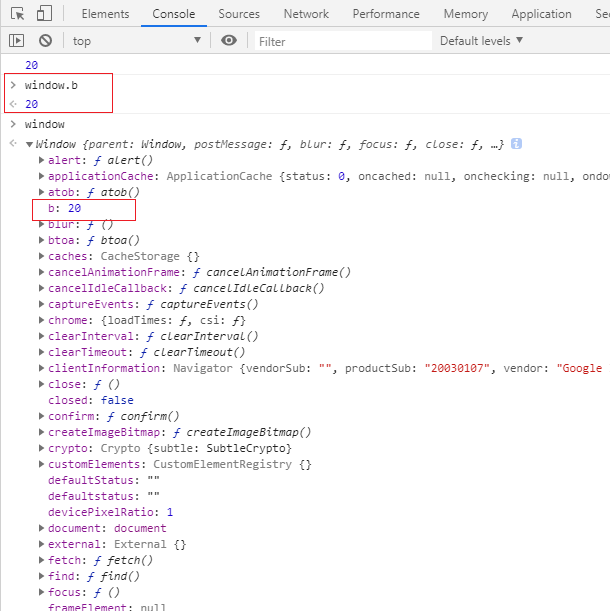Open the Sources tab

(x=239, y=14)
